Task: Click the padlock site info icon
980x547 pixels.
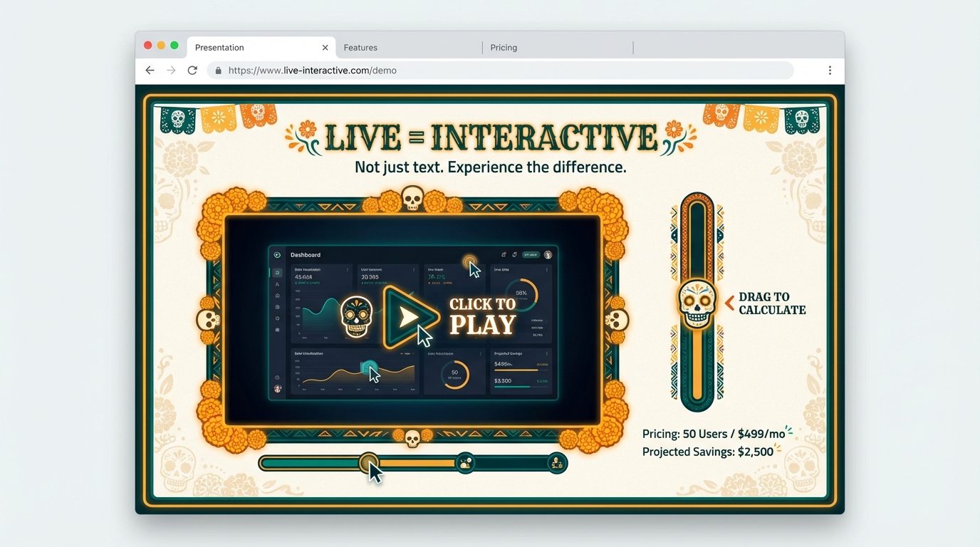Action: 218,71
